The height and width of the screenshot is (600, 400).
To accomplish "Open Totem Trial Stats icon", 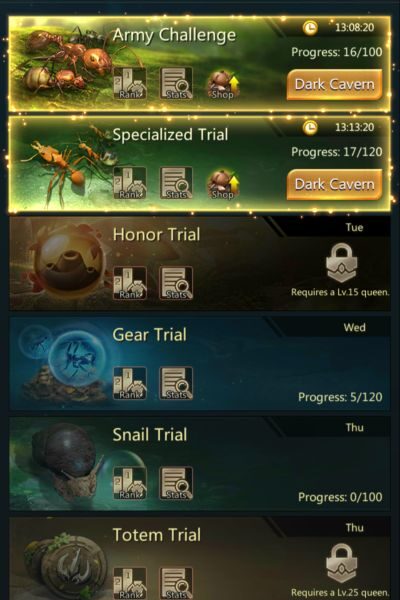I will (176, 583).
